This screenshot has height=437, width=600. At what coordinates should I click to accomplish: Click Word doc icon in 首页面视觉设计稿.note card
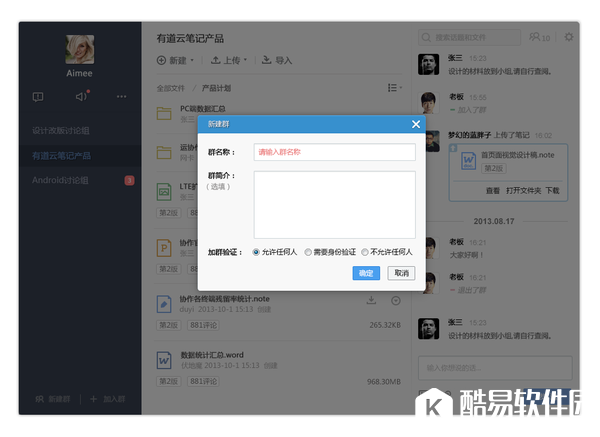468,161
